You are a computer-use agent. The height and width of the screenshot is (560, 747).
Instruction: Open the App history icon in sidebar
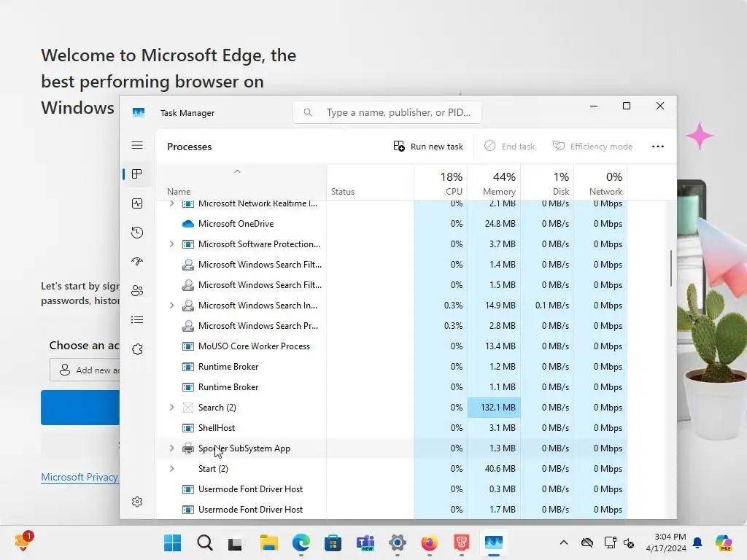137,233
